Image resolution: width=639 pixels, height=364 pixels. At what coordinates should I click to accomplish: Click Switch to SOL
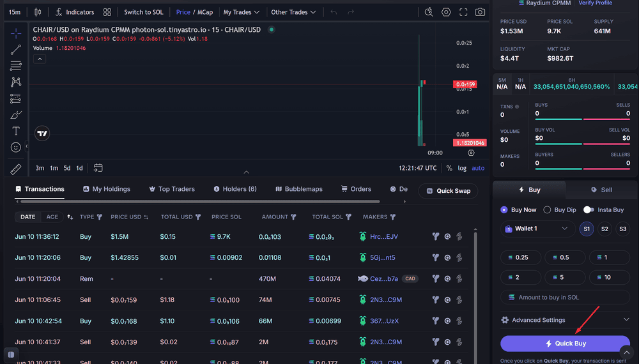(x=143, y=12)
